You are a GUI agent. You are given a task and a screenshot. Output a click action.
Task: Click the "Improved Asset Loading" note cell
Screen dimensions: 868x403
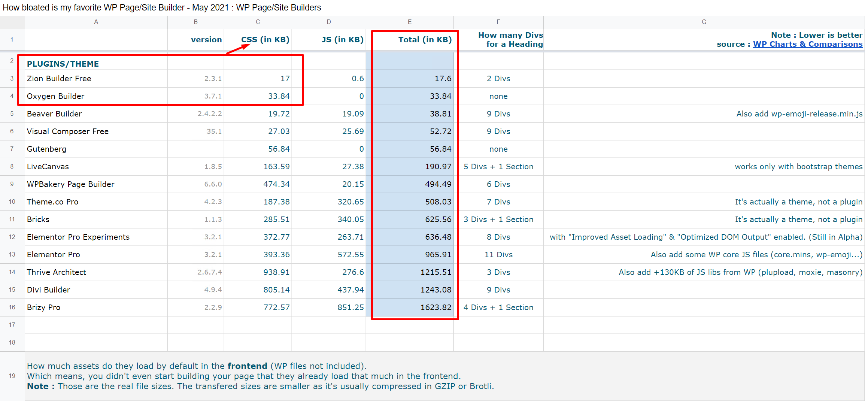click(x=704, y=237)
